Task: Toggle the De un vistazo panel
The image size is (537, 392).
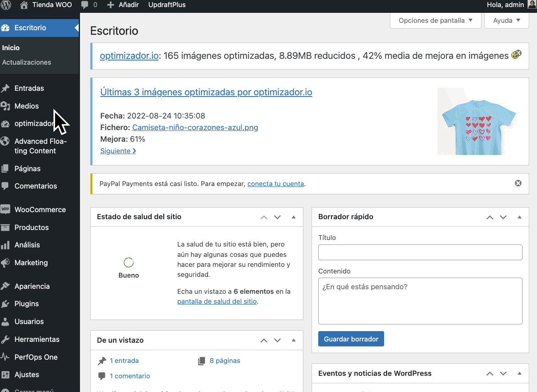Action: click(x=293, y=340)
